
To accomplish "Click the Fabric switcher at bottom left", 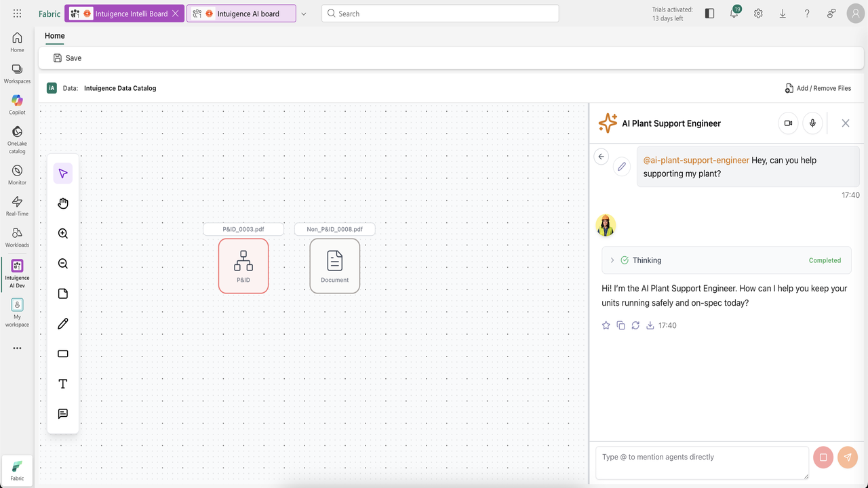I will click(x=17, y=470).
